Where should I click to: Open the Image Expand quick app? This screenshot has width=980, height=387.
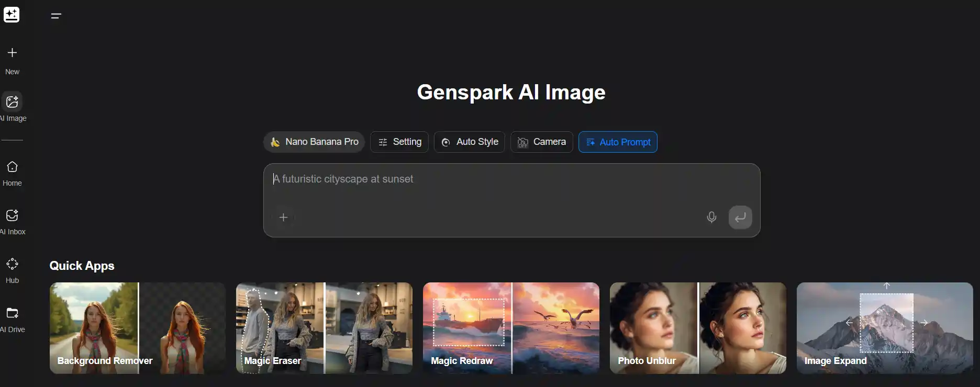coord(885,328)
